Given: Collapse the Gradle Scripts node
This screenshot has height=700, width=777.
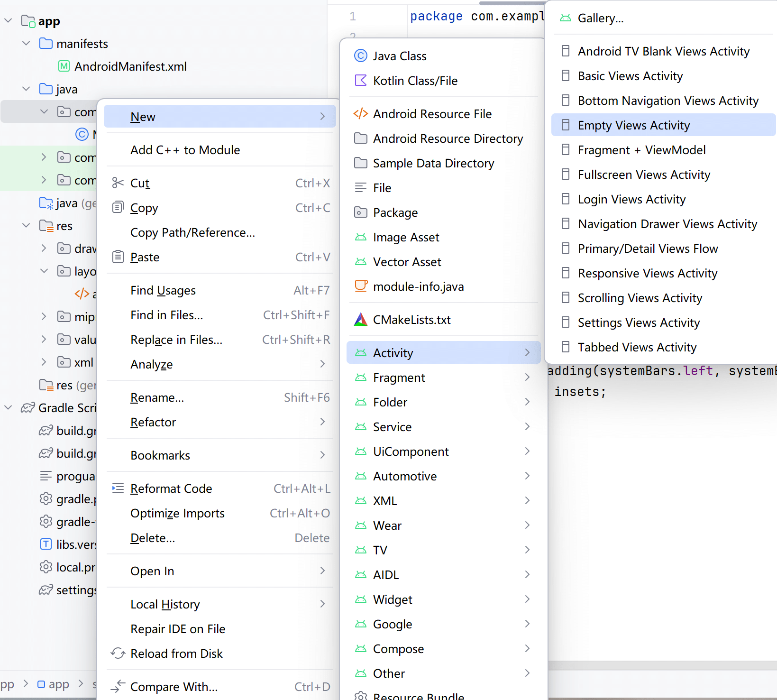Looking at the screenshot, I should pos(9,408).
